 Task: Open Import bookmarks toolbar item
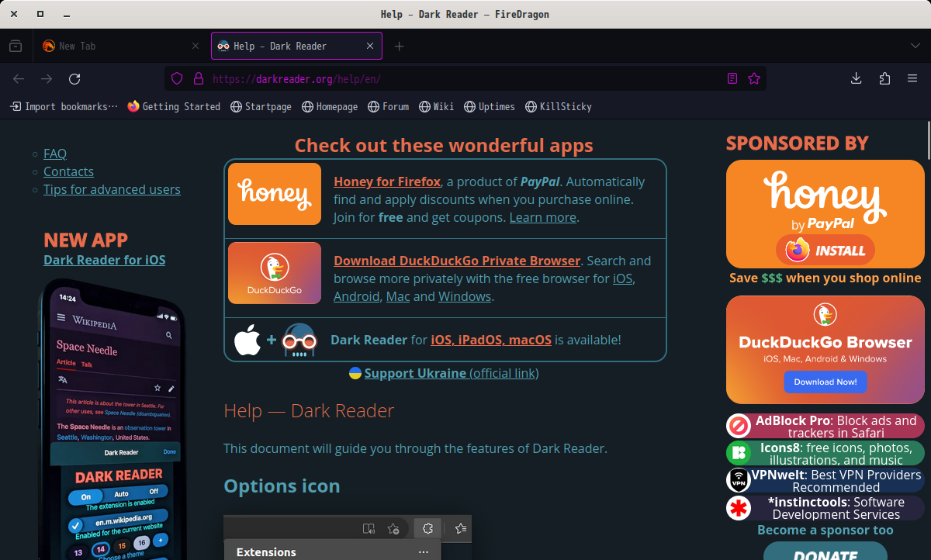click(64, 106)
